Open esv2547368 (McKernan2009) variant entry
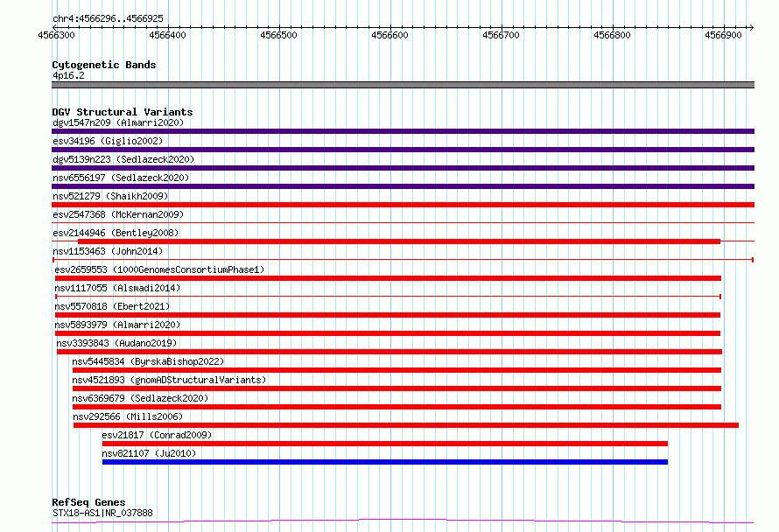Image resolution: width=779 pixels, height=532 pixels. pos(118,214)
